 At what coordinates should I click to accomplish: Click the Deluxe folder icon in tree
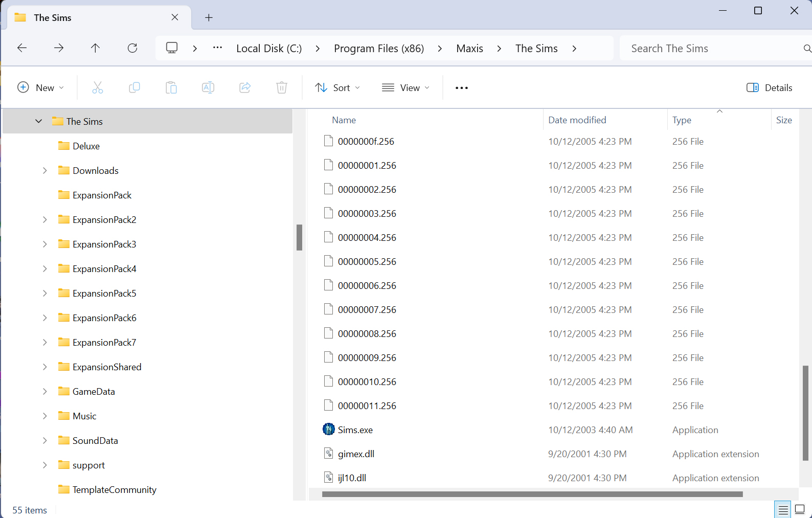[64, 146]
